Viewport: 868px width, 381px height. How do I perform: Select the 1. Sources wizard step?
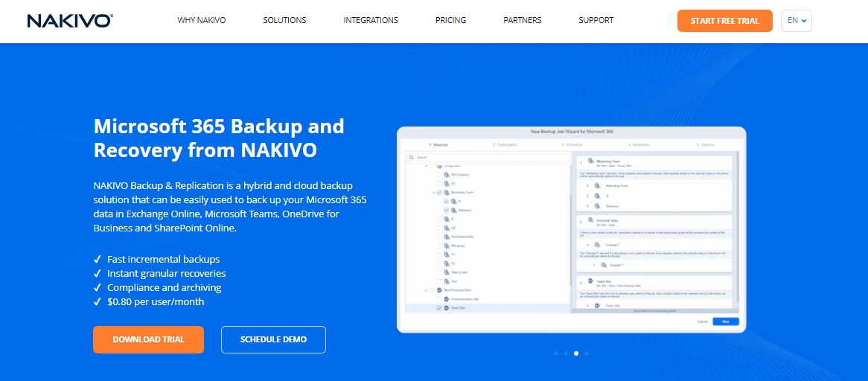coord(438,145)
